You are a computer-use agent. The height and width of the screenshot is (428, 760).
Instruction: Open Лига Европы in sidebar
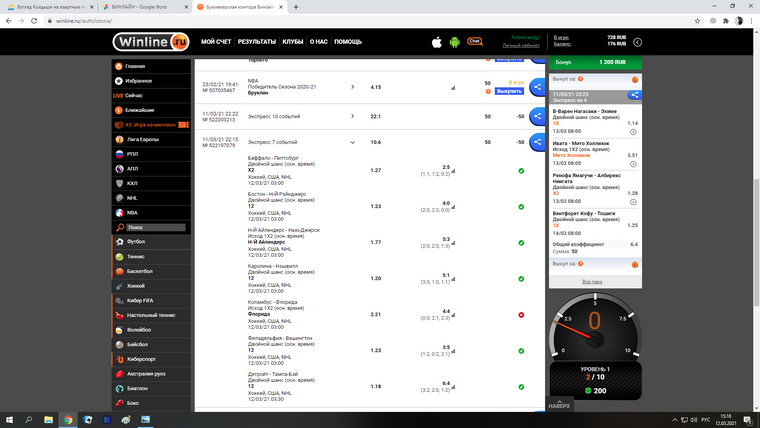point(151,139)
